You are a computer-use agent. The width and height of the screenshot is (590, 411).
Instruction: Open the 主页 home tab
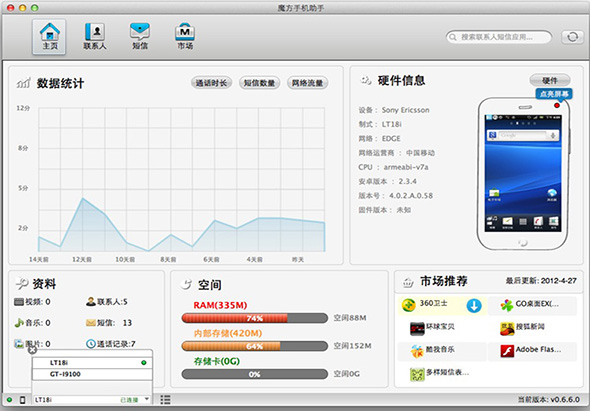pos(49,37)
